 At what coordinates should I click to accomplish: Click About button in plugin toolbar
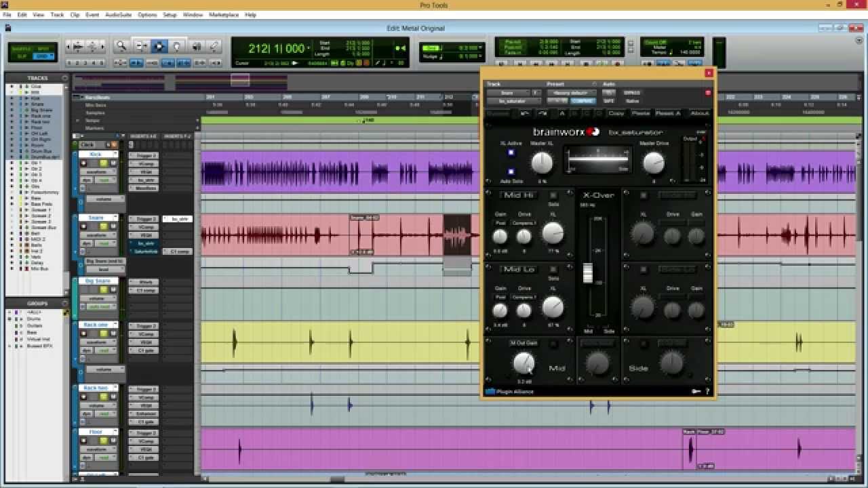(699, 113)
